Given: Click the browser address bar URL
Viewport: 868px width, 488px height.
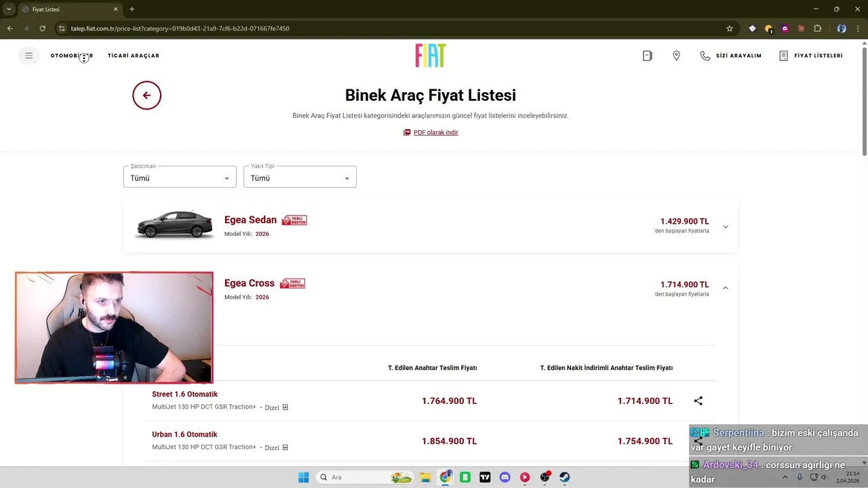Looking at the screenshot, I should 180,28.
